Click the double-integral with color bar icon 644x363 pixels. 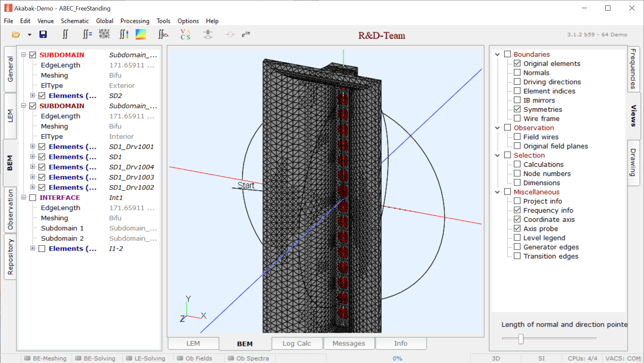[x=124, y=34]
